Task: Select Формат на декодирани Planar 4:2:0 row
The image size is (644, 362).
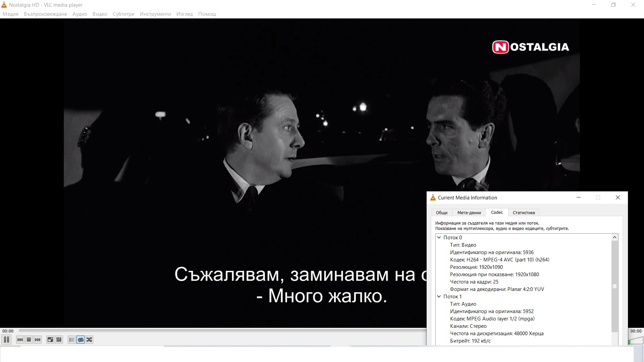Action: coord(497,289)
